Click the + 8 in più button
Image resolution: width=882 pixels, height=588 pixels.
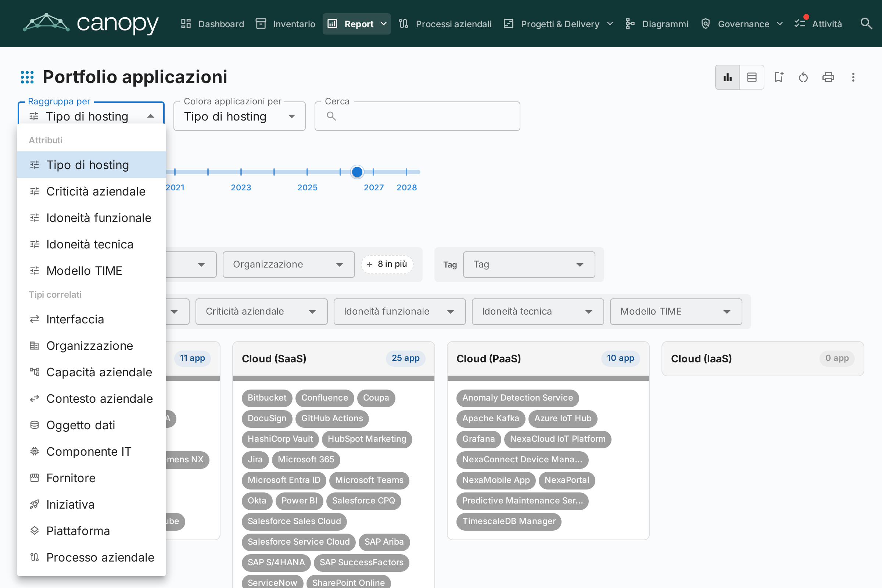[x=387, y=264]
